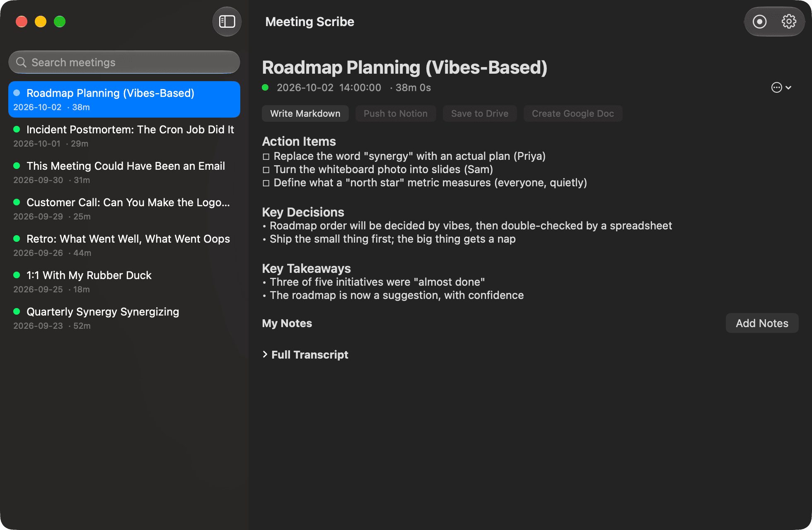The height and width of the screenshot is (530, 812).
Task: Click the Add Notes button
Action: coord(762,323)
